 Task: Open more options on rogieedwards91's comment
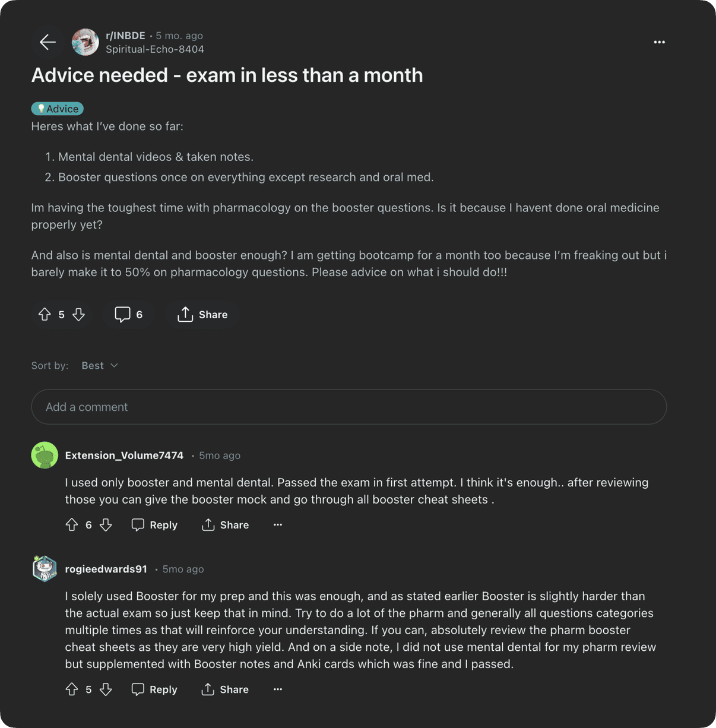pyautogui.click(x=277, y=689)
